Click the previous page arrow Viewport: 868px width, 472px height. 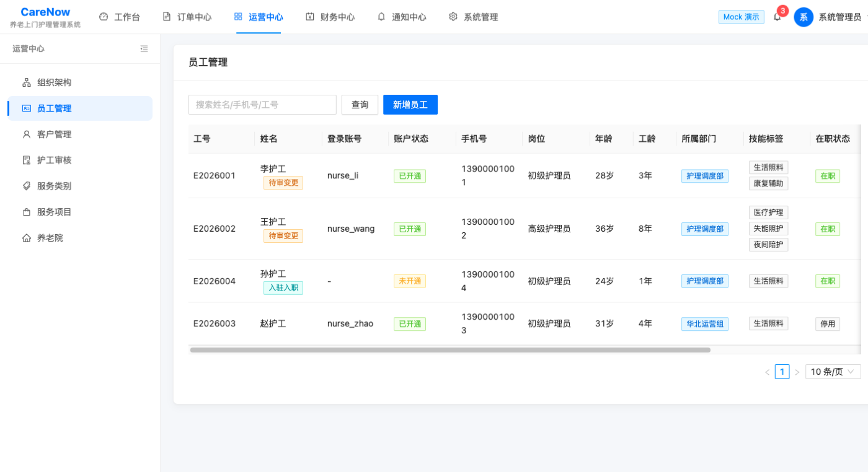[x=767, y=372]
